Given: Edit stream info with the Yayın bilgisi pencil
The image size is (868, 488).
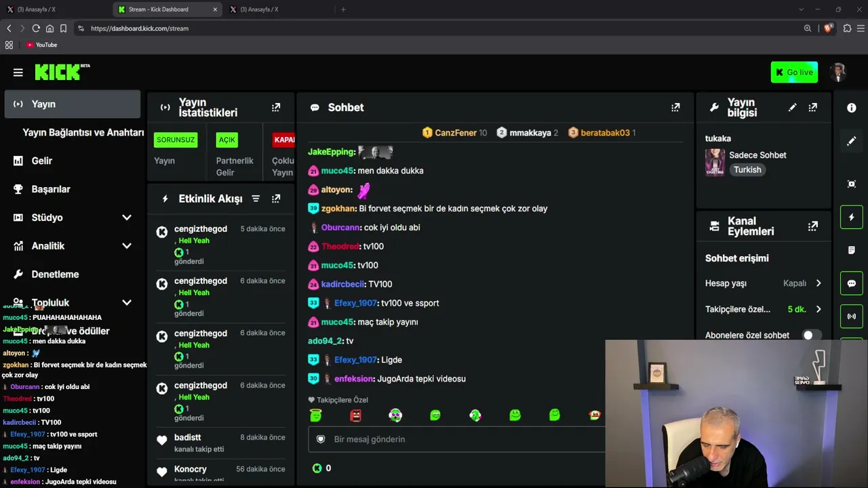Looking at the screenshot, I should click(x=792, y=107).
